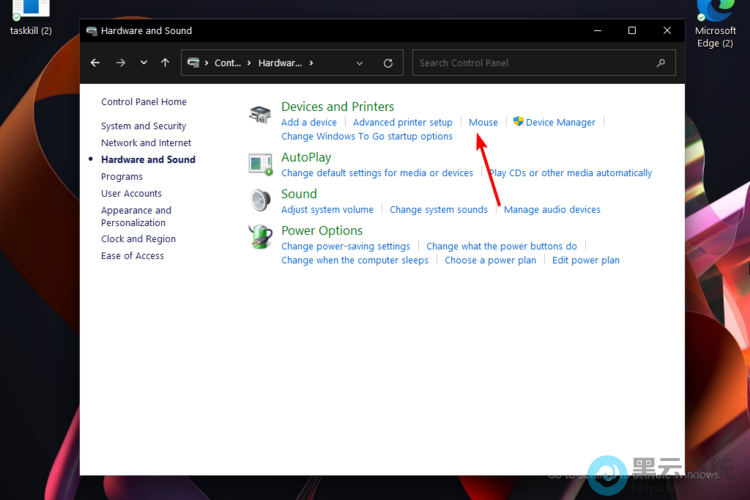The image size is (750, 500).
Task: Go to Control Panel Home
Action: (x=143, y=102)
